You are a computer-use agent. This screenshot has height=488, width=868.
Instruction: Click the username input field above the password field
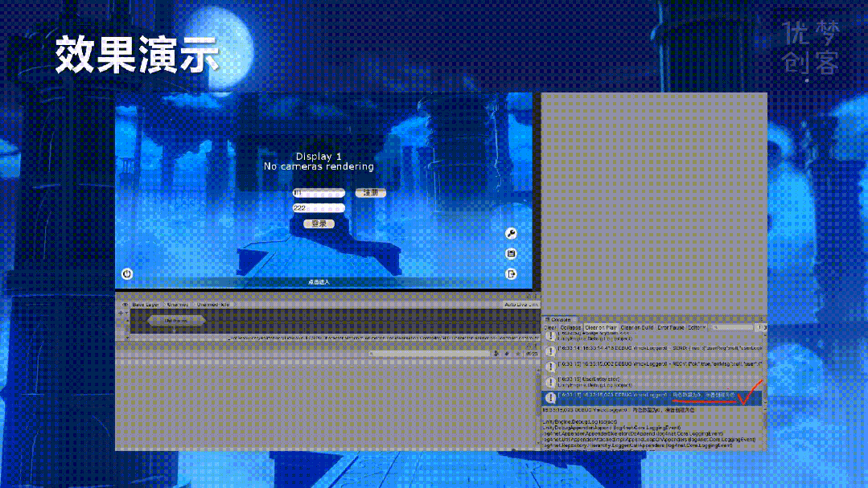(x=319, y=192)
